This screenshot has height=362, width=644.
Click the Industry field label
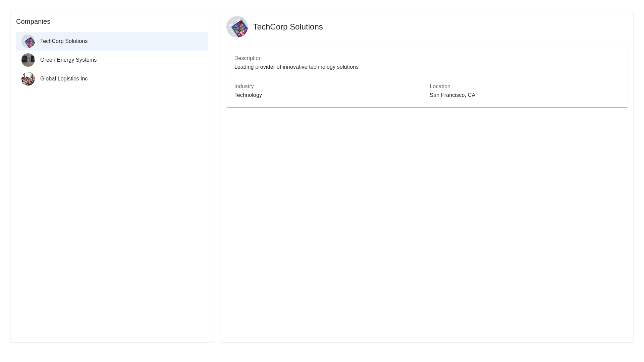click(244, 86)
